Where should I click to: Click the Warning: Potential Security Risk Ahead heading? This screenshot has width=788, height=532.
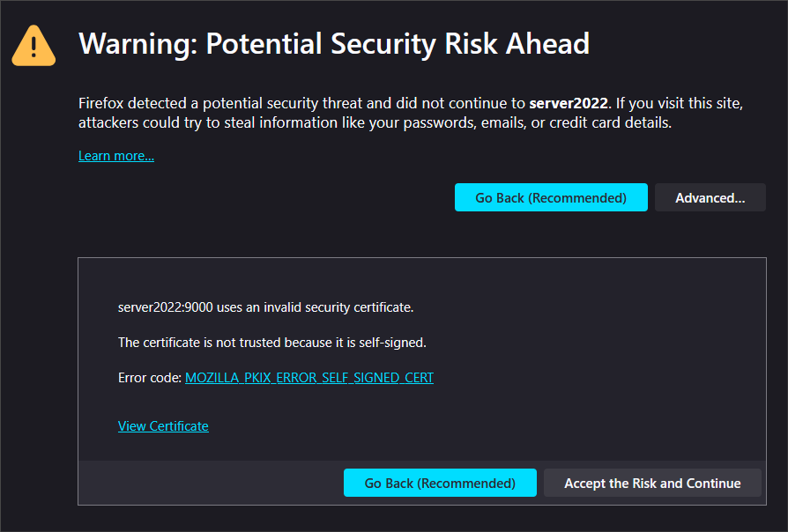[x=334, y=44]
